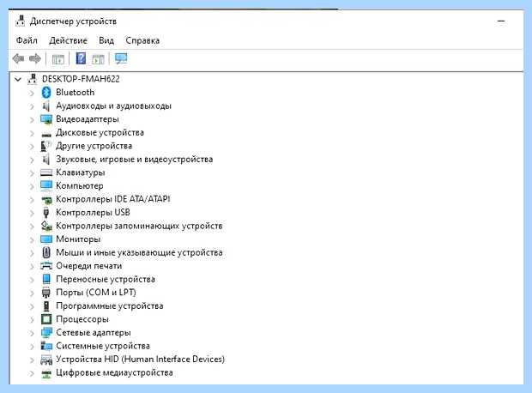Open the Действие menu
Screen dimensions: 532x393
point(68,40)
